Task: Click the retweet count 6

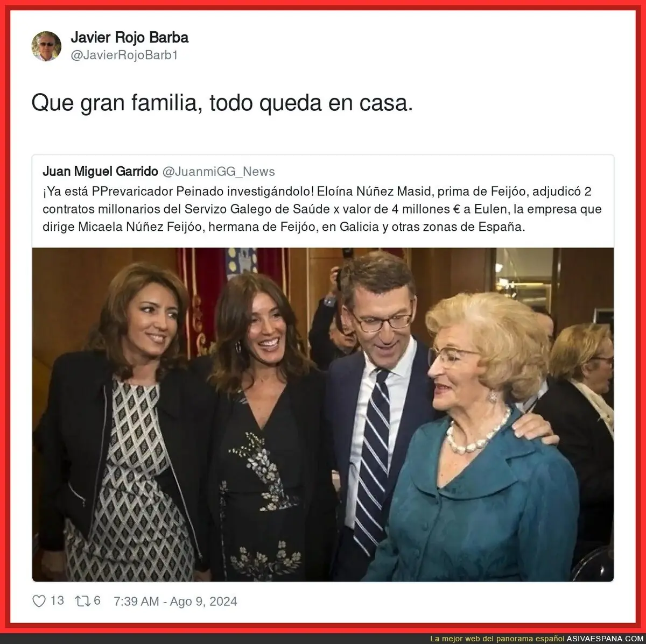Action: coord(97,601)
